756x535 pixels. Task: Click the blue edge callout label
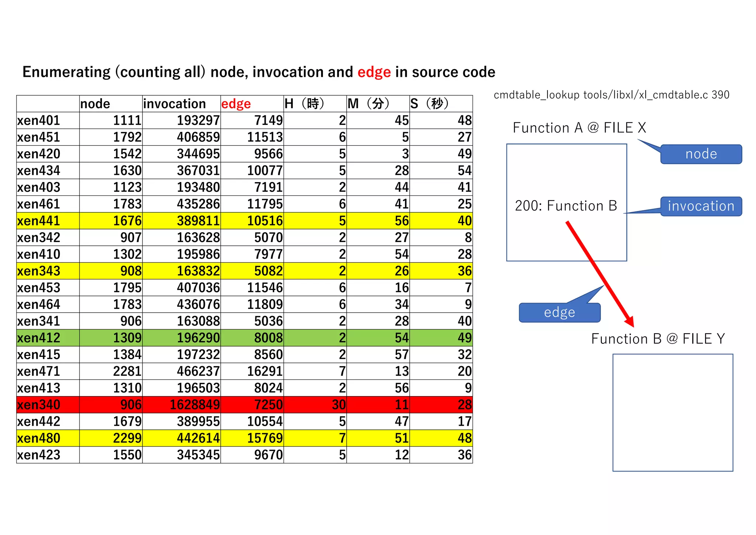tap(559, 313)
